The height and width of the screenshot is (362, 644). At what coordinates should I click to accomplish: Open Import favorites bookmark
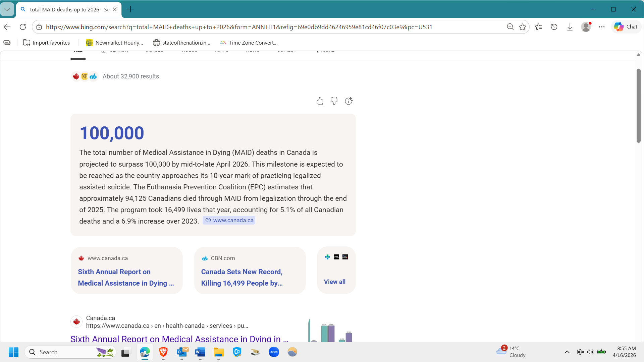[47, 43]
